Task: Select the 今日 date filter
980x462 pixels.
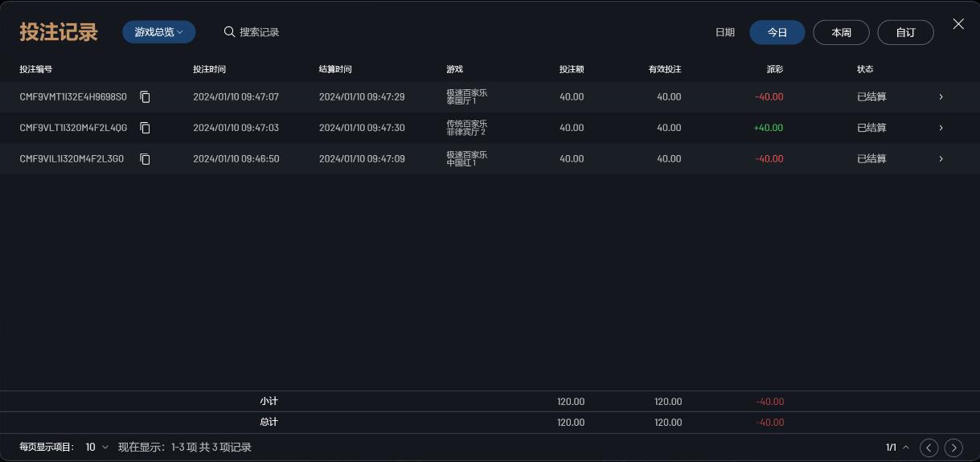Action: (777, 32)
